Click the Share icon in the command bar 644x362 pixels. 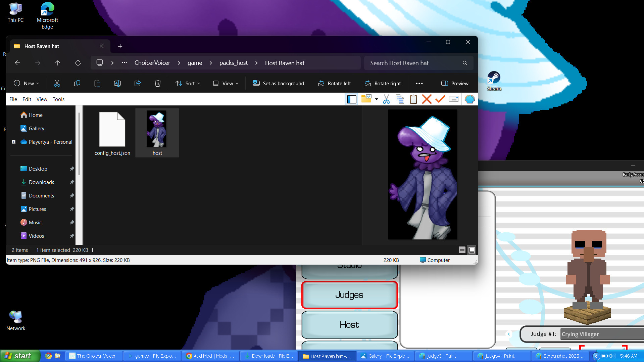pyautogui.click(x=138, y=83)
